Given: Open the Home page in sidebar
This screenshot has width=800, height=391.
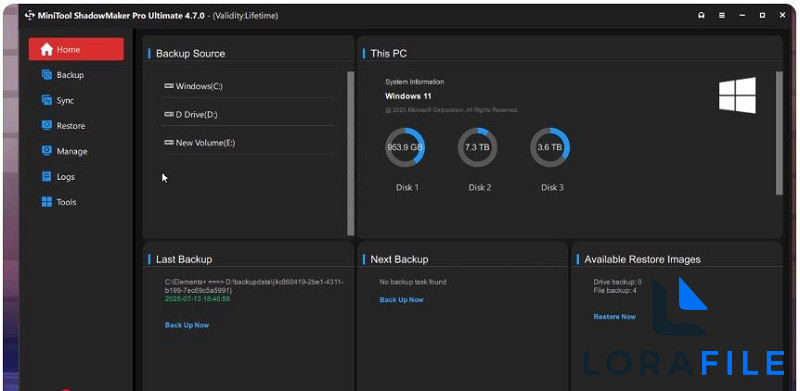Looking at the screenshot, I should 76,50.
